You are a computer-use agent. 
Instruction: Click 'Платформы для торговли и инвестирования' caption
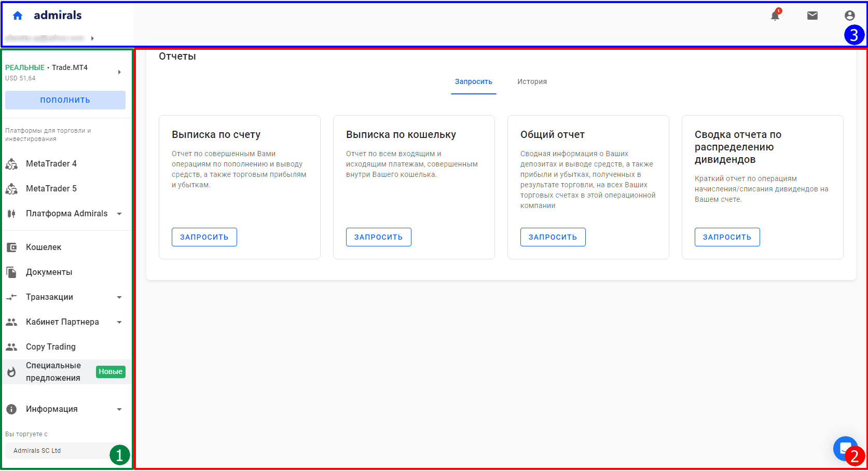click(48, 135)
